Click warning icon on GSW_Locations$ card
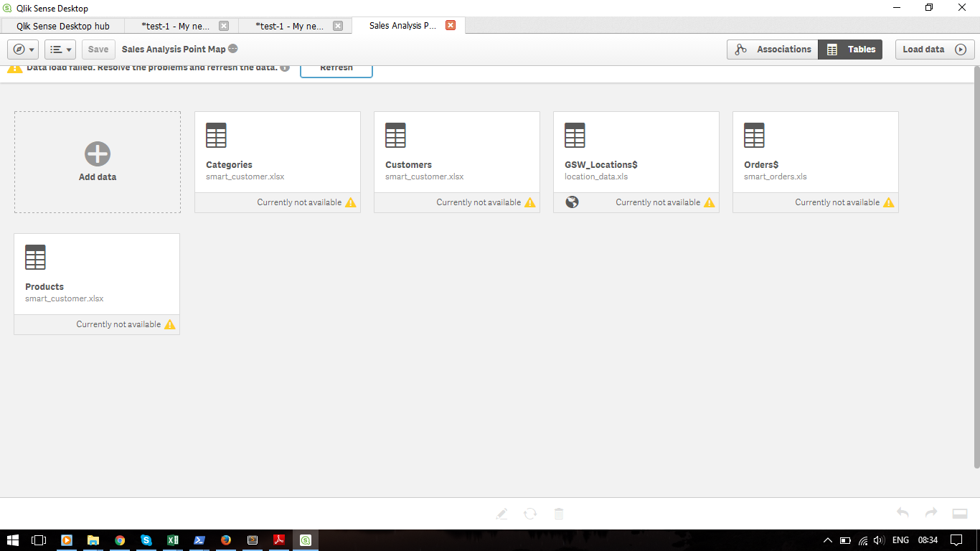This screenshot has width=980, height=551. tap(710, 202)
